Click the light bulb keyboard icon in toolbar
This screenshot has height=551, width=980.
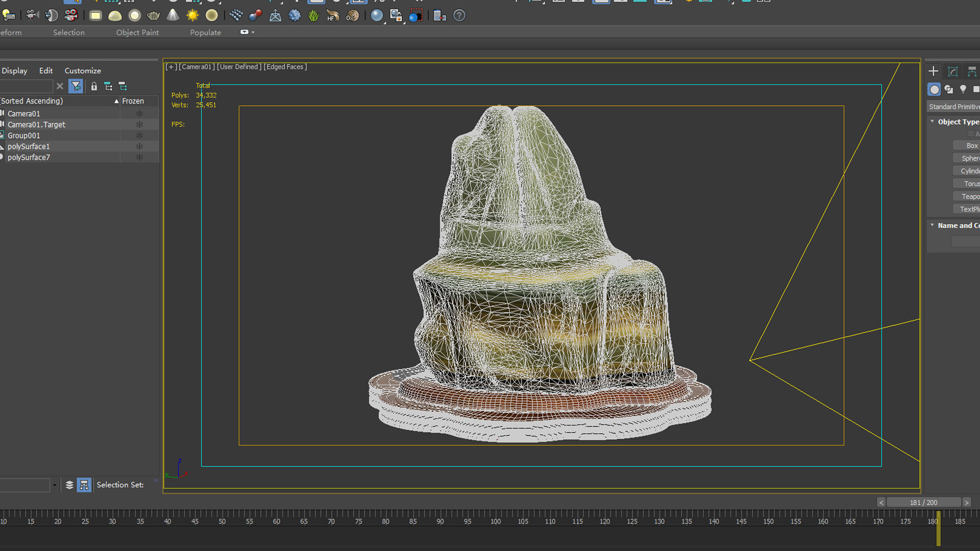(9, 15)
